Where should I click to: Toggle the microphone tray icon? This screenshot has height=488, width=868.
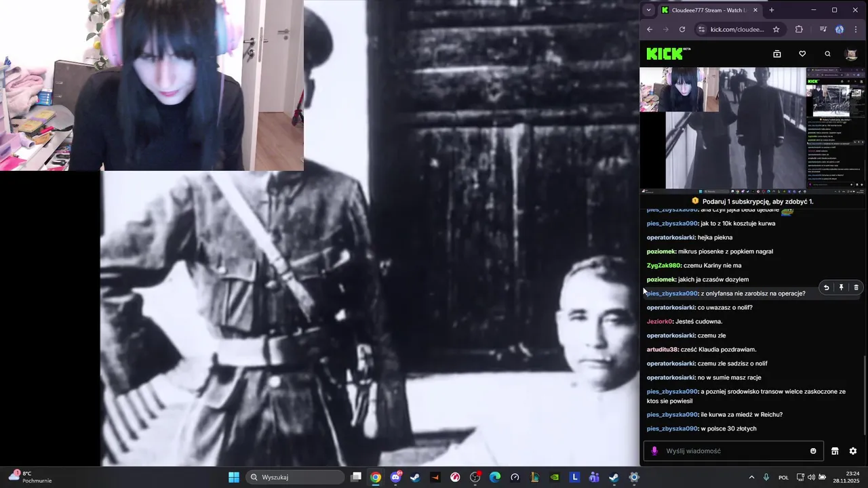[x=766, y=477]
